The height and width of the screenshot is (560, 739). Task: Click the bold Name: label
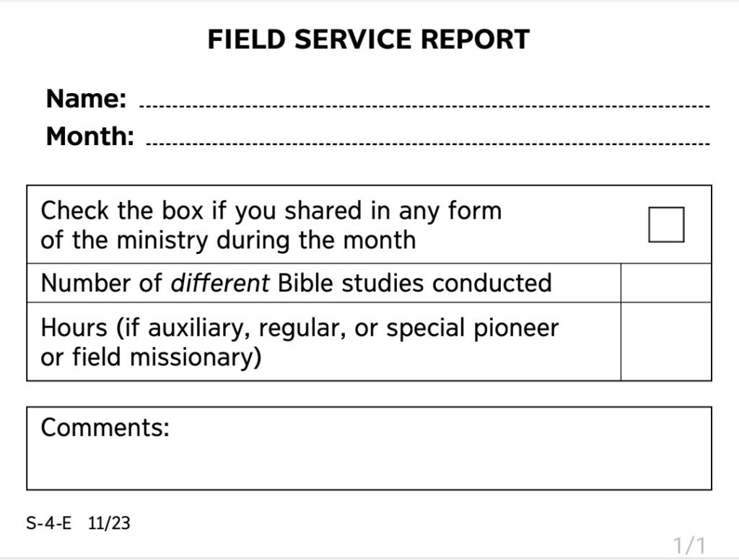(87, 99)
